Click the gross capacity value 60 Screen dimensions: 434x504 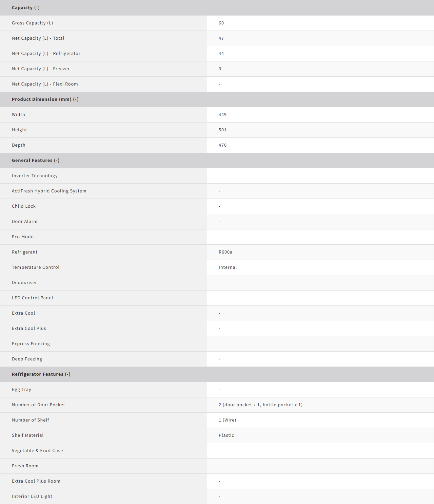point(221,23)
